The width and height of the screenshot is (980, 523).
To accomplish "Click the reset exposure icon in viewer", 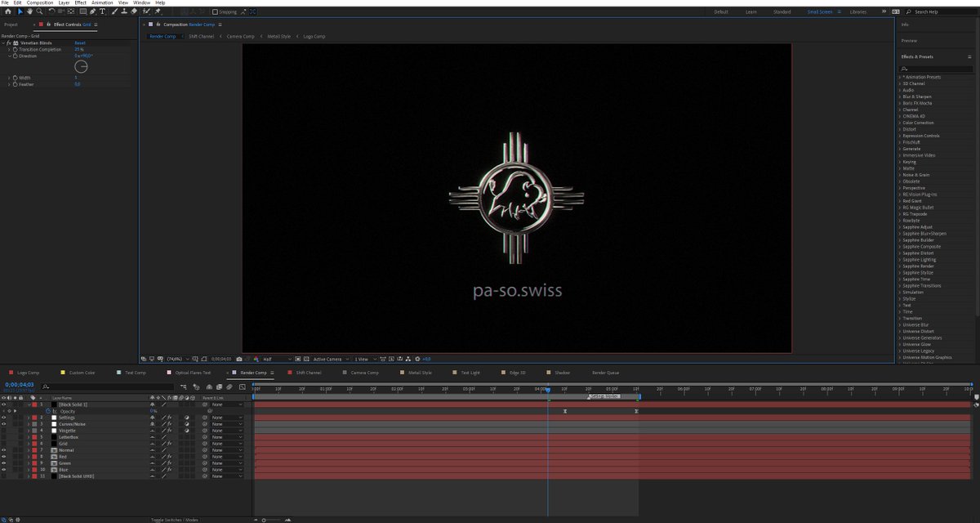I will tap(417, 359).
